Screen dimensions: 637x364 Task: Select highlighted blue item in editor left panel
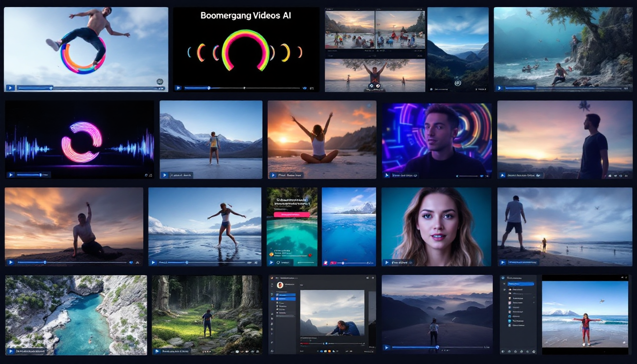pyautogui.click(x=285, y=295)
